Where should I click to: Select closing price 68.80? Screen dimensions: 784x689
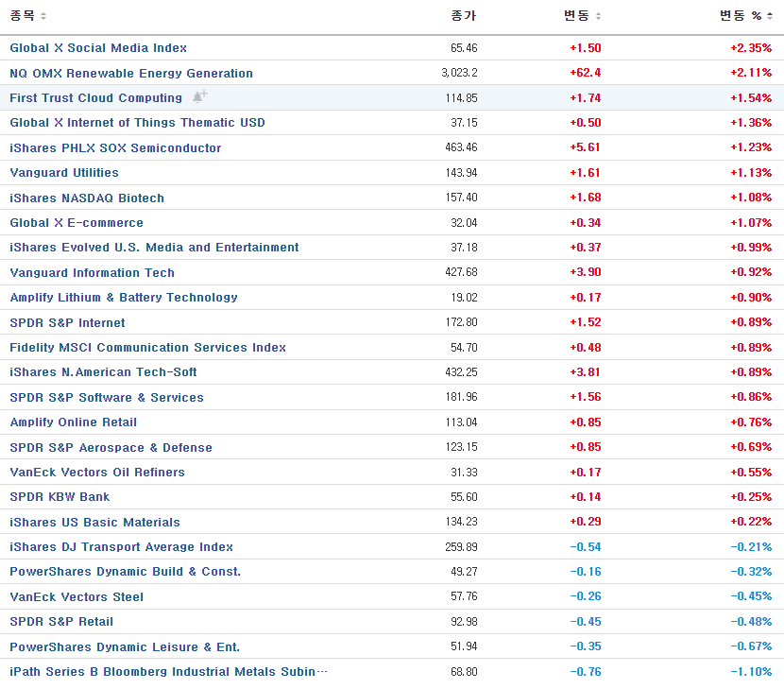point(464,671)
